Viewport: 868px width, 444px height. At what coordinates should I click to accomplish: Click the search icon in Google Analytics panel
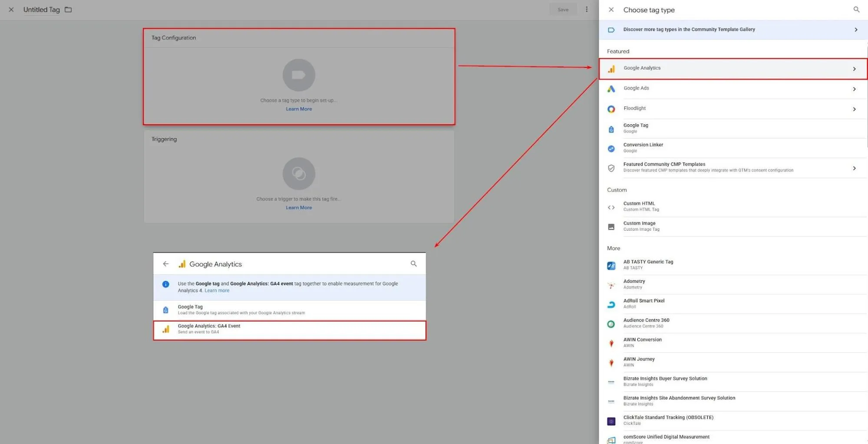coord(413,264)
